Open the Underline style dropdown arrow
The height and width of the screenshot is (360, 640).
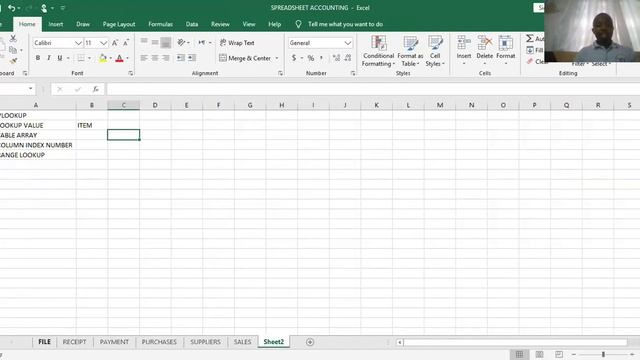coord(68,58)
